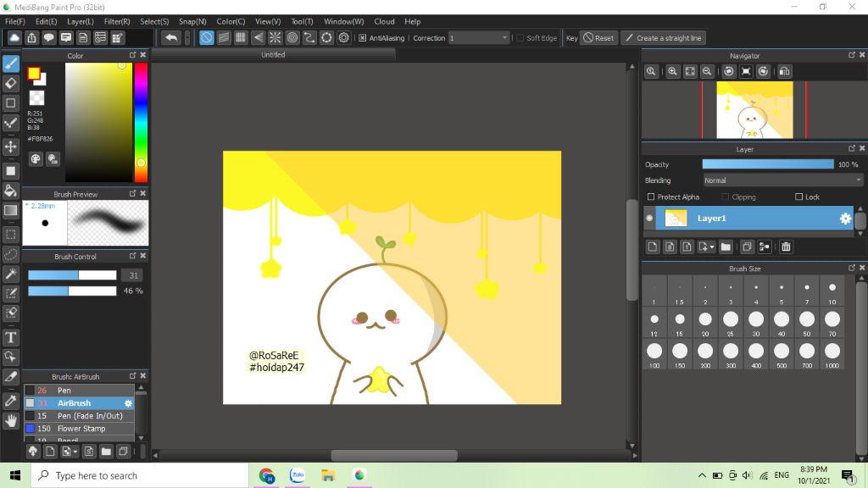Flip view horizontally in Navigator
This screenshot has width=868, height=488.
point(784,71)
